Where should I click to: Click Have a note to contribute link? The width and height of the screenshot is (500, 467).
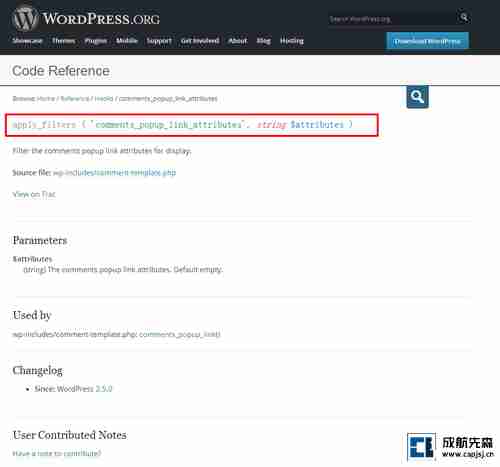coord(57,453)
